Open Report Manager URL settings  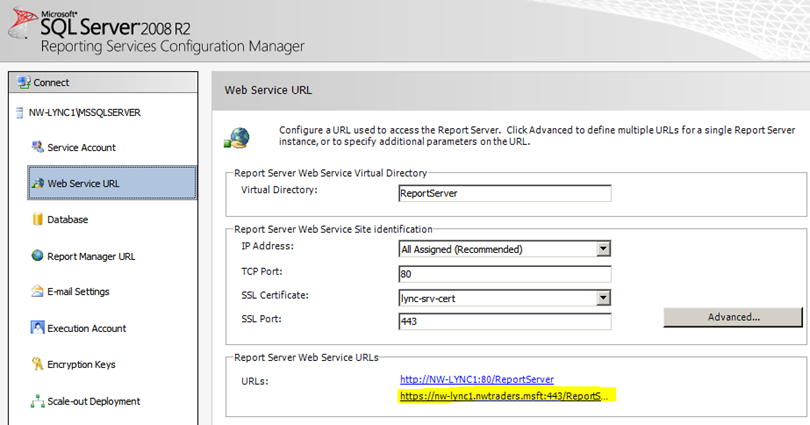pos(91,256)
